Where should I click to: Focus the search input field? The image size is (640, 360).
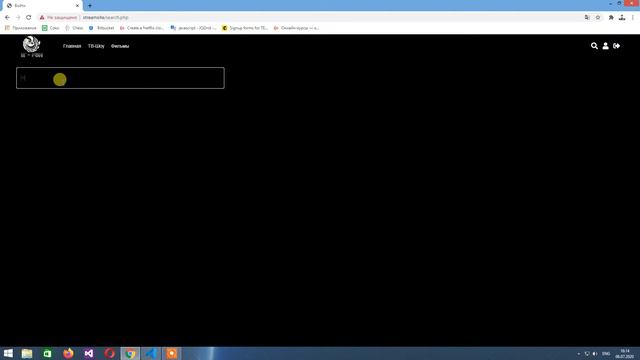pos(120,78)
